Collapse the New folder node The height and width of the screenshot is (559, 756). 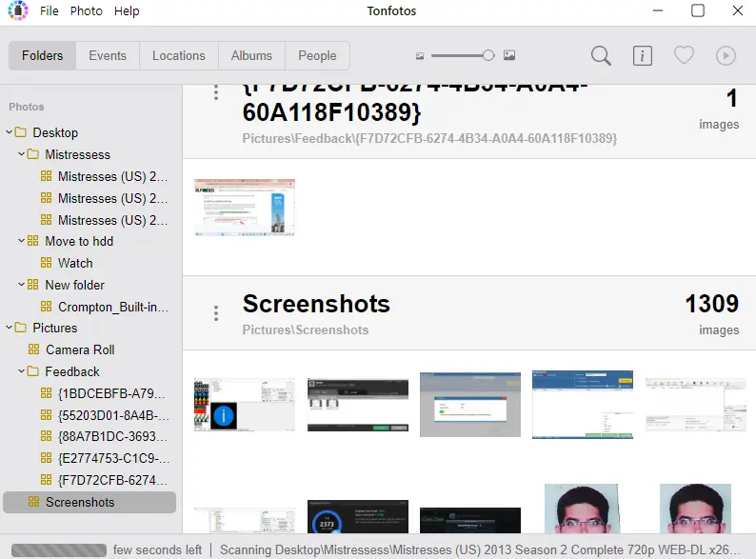(x=21, y=284)
